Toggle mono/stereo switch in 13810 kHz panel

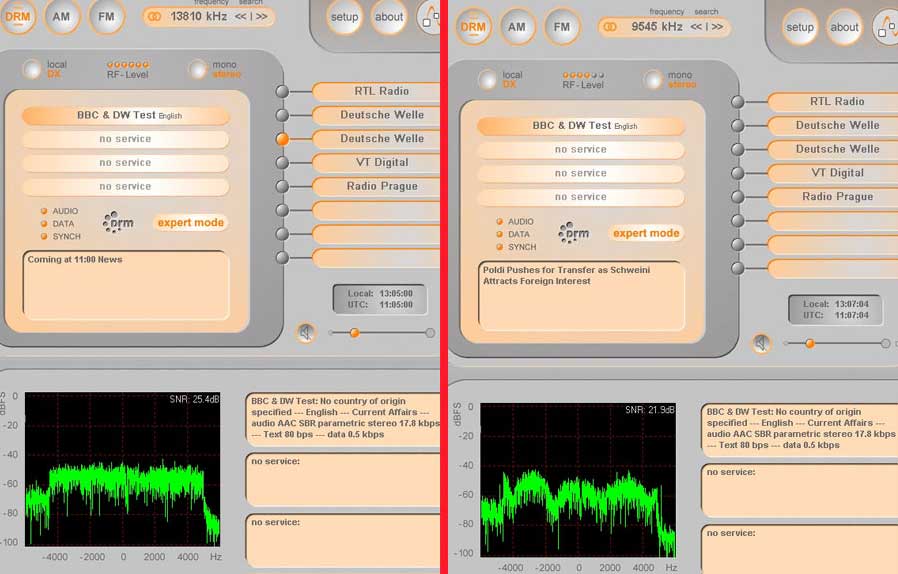pos(198,69)
